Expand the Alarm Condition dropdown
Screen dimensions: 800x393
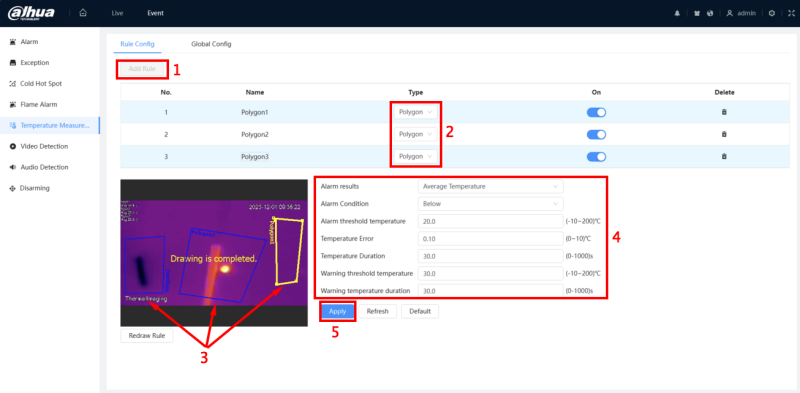point(490,204)
